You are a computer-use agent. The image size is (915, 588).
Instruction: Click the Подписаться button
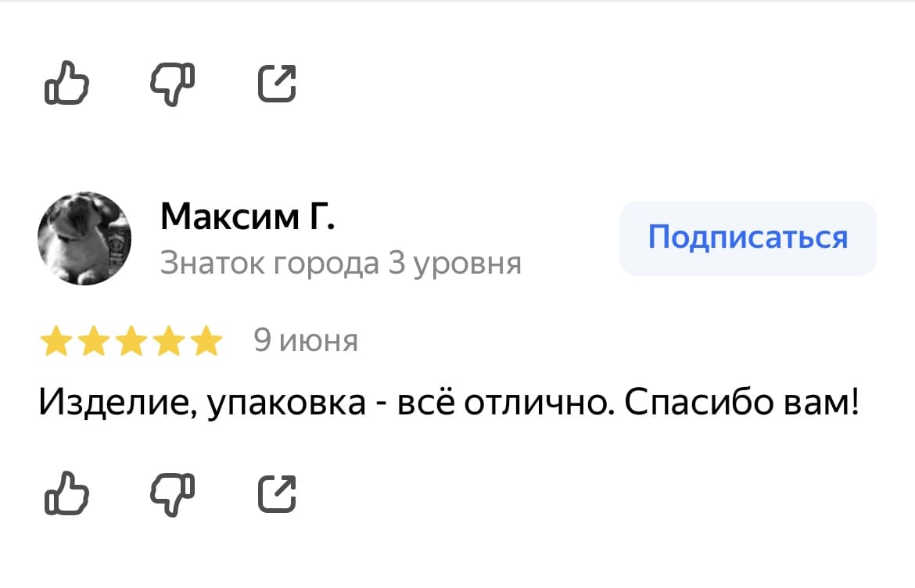coord(748,238)
